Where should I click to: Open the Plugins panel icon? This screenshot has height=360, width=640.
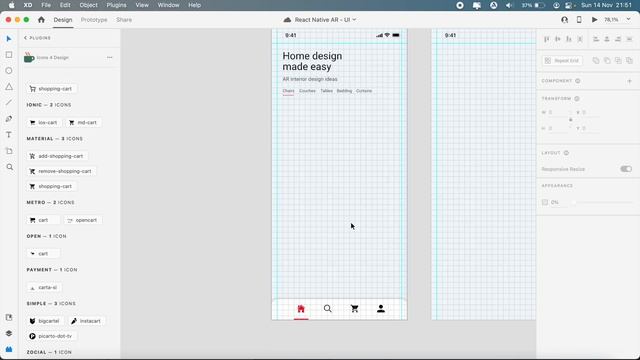point(9,349)
